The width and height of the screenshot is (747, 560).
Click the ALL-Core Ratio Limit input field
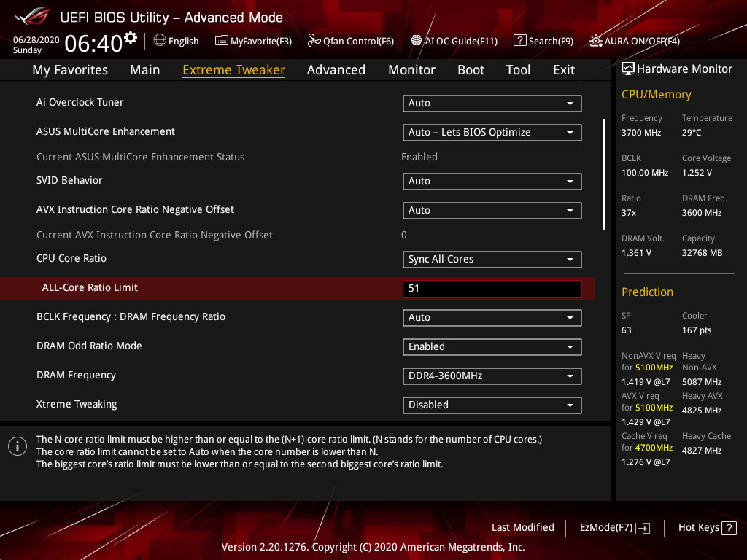point(492,288)
